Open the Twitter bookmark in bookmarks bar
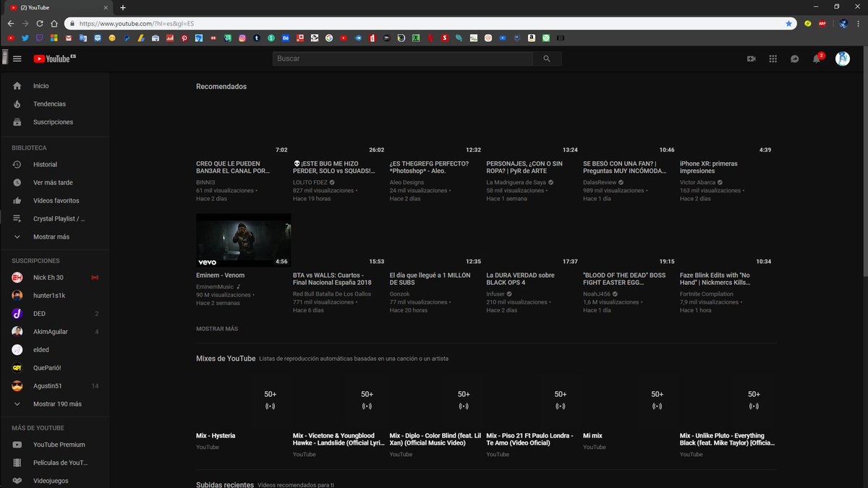Image resolution: width=868 pixels, height=488 pixels. [x=25, y=38]
